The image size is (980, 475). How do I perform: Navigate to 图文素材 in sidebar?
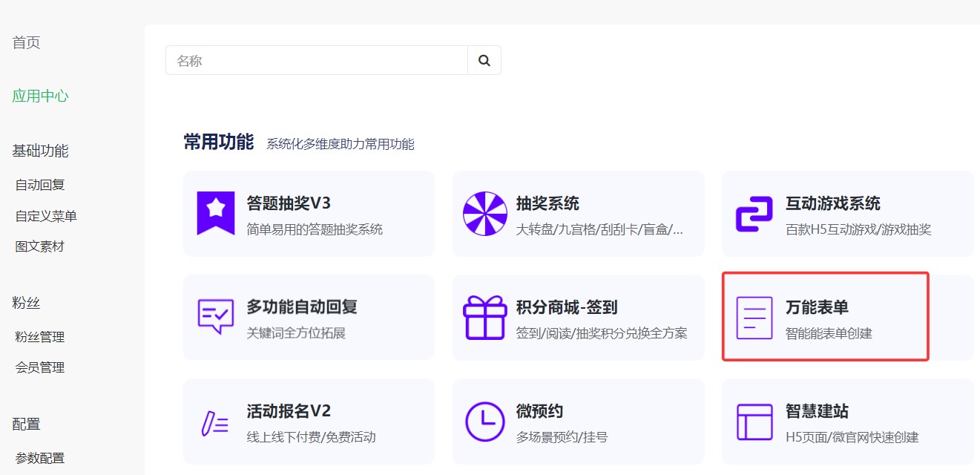(x=40, y=246)
